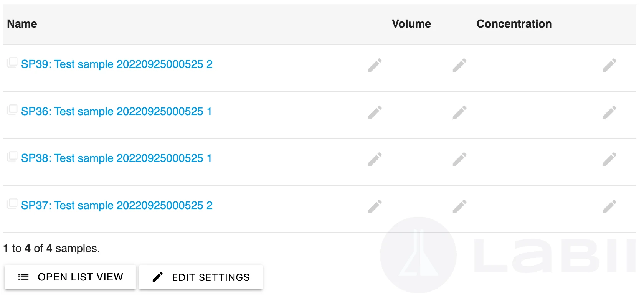Click copy icon beside SP37 sample
Image resolution: width=644 pixels, height=297 pixels.
(12, 204)
